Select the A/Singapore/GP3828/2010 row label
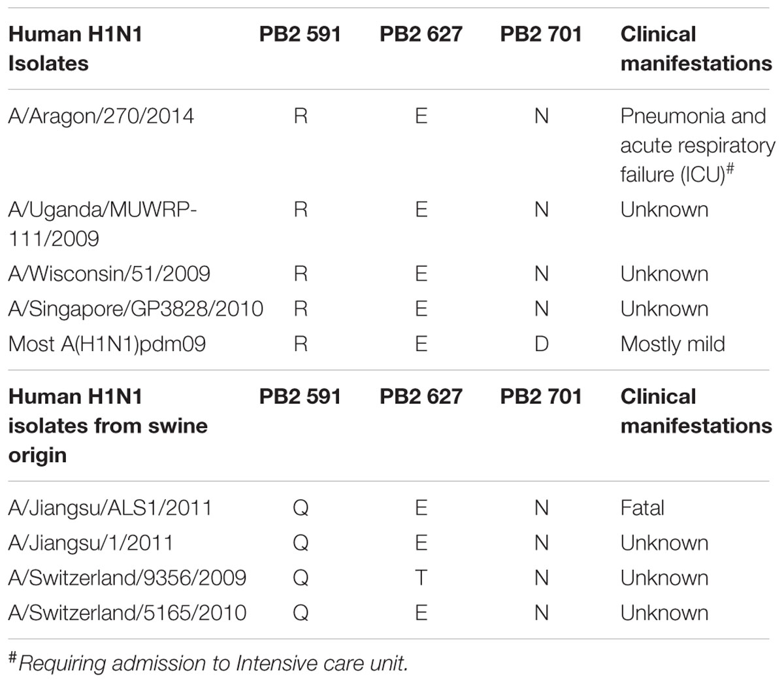 coord(136,308)
